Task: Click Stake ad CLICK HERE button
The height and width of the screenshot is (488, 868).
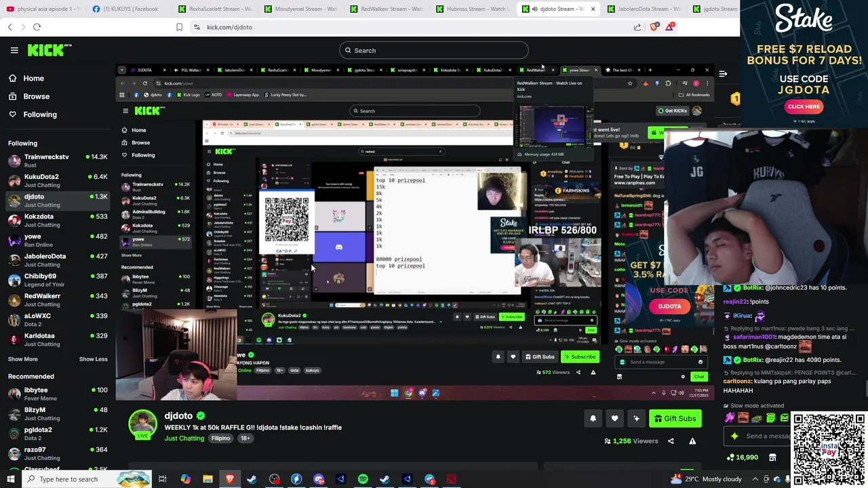Action: pos(804,106)
